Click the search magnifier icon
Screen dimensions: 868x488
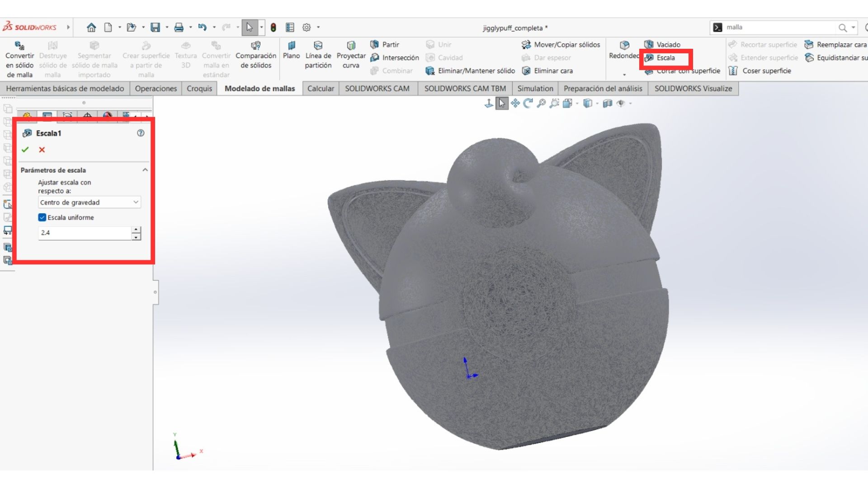[x=843, y=28]
